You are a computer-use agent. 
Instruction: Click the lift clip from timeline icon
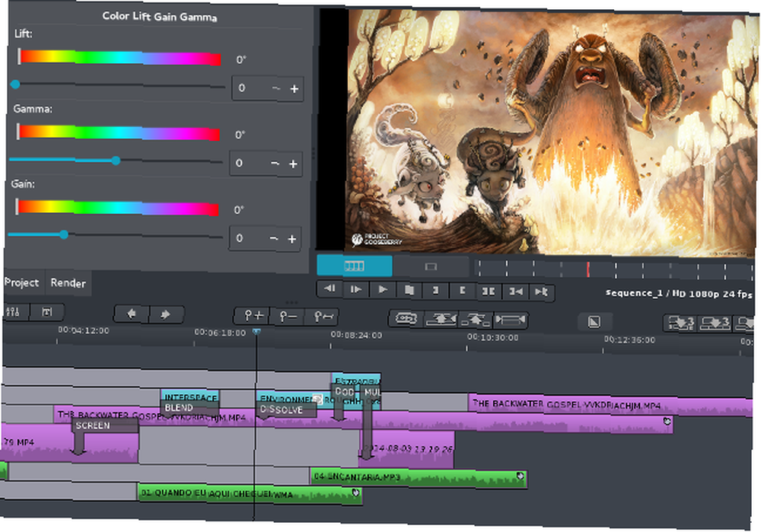[441, 319]
